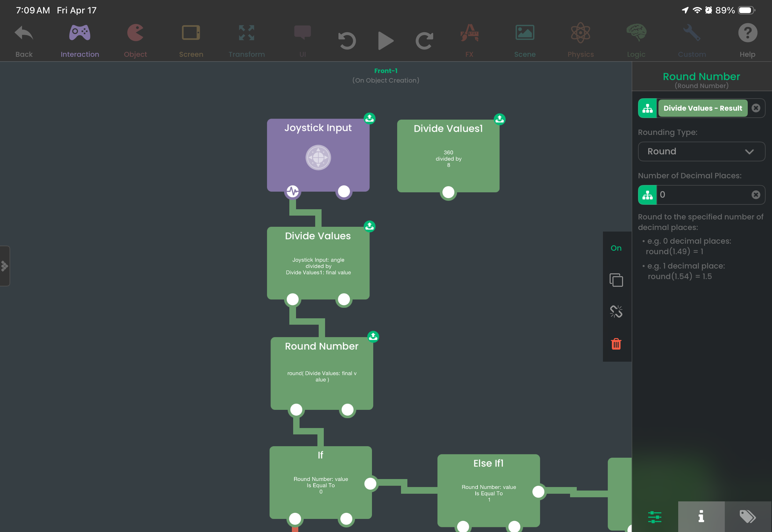Click the red trash delete icon
The image size is (772, 532).
coord(616,344)
